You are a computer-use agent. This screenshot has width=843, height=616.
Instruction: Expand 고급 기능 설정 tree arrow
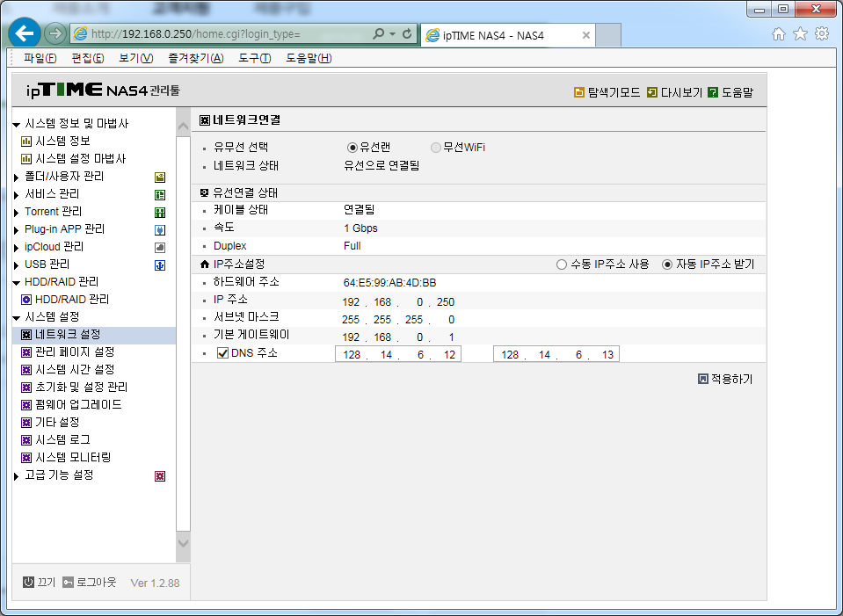point(16,476)
